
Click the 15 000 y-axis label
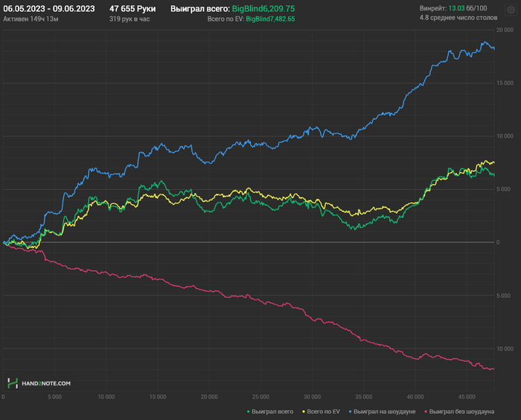[x=505, y=83]
